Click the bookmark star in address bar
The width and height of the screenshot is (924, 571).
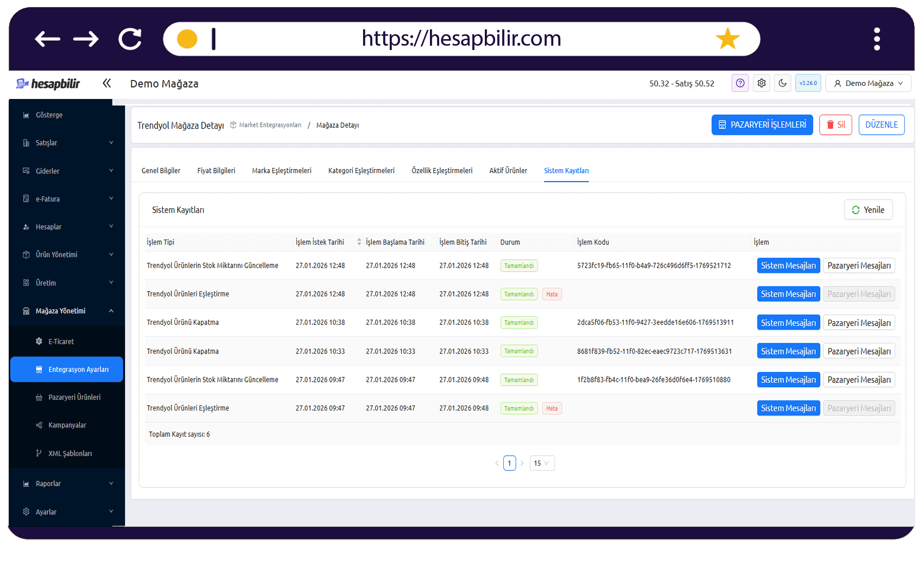click(x=727, y=39)
